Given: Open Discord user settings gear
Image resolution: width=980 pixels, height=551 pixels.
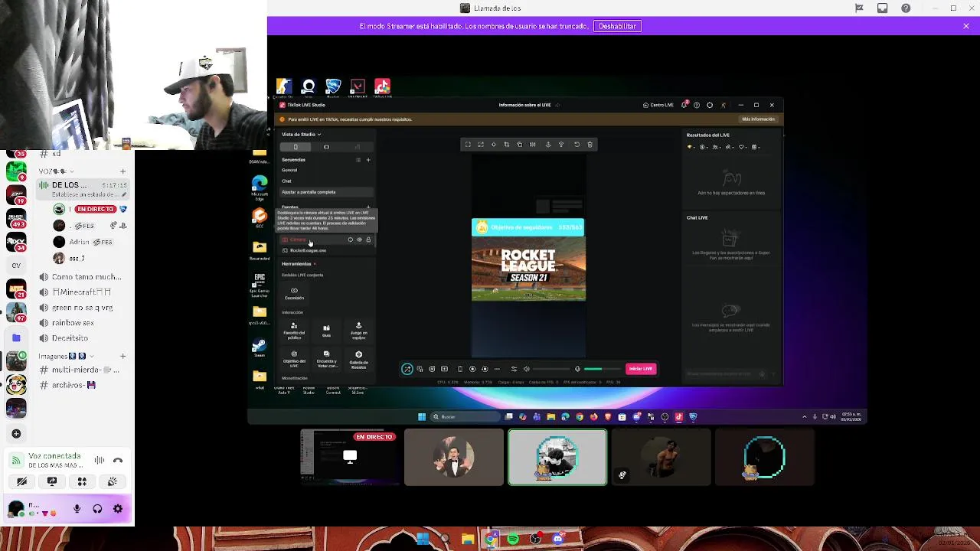Looking at the screenshot, I should click(118, 509).
